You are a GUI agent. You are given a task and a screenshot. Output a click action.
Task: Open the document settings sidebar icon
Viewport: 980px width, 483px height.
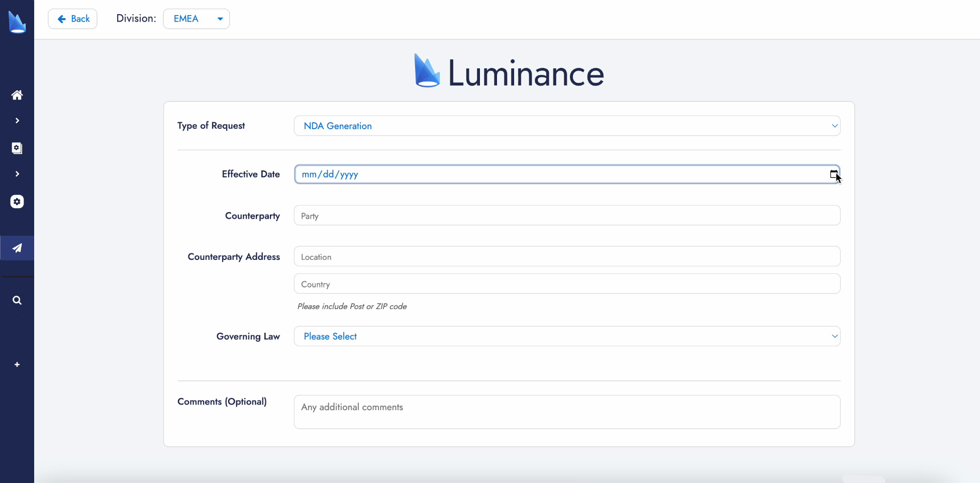tap(17, 148)
